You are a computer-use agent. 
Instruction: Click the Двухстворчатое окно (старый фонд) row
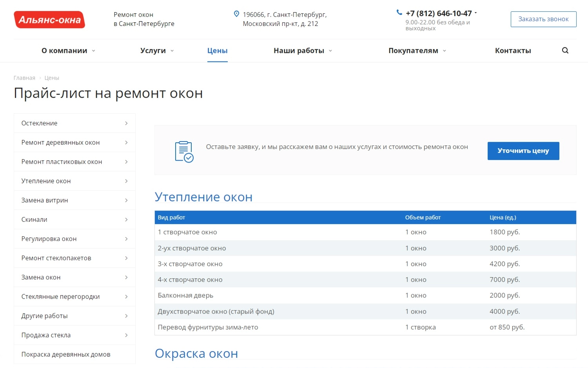[365, 312]
